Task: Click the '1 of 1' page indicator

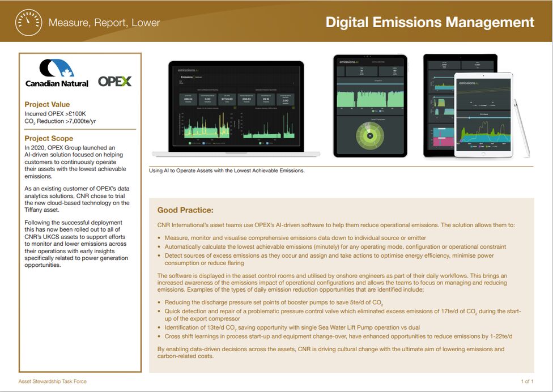Action: point(527,381)
